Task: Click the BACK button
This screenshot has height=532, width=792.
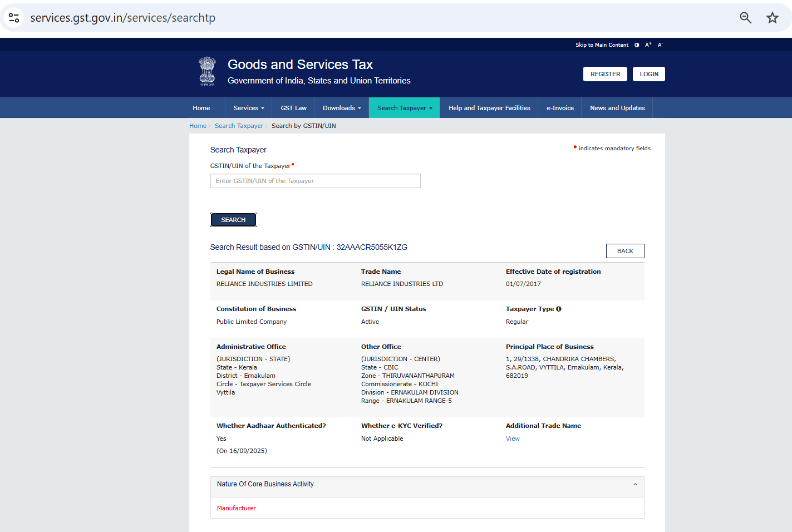Action: pos(624,251)
